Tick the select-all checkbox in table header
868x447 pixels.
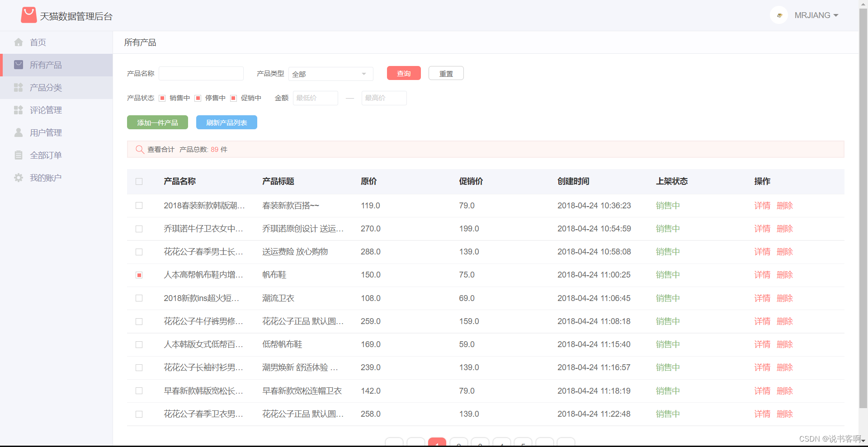(139, 181)
